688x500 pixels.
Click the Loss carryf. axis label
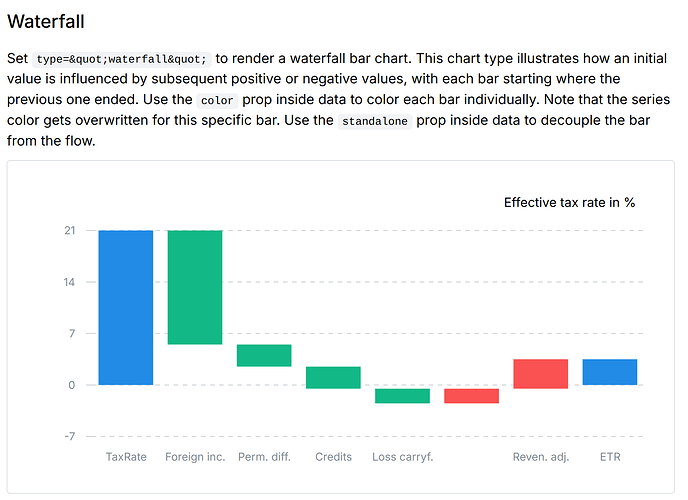pos(402,457)
